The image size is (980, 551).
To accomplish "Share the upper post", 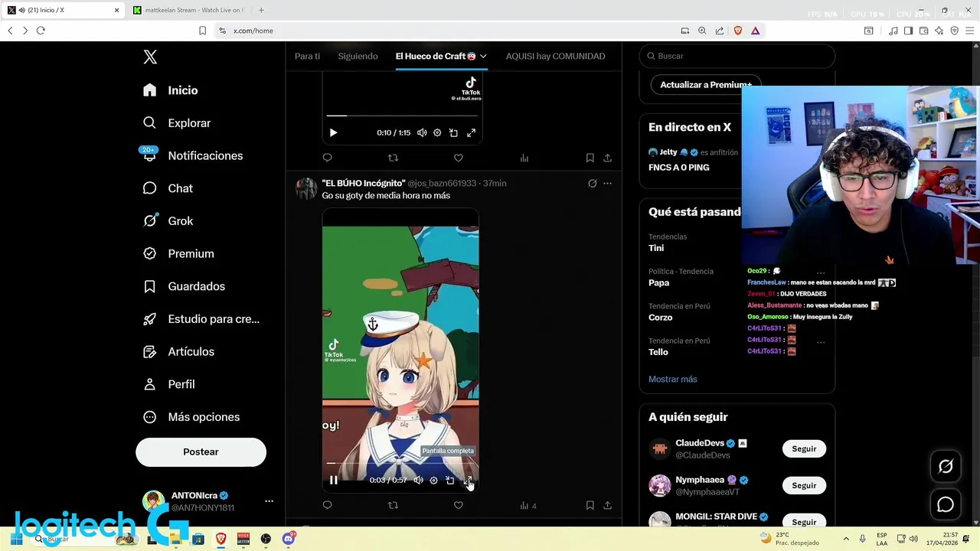I will click(x=607, y=158).
